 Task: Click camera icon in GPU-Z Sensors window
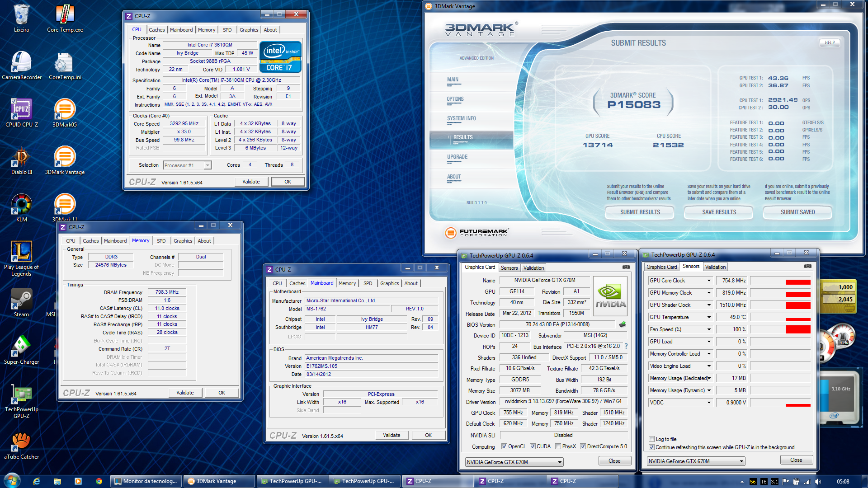click(x=808, y=266)
